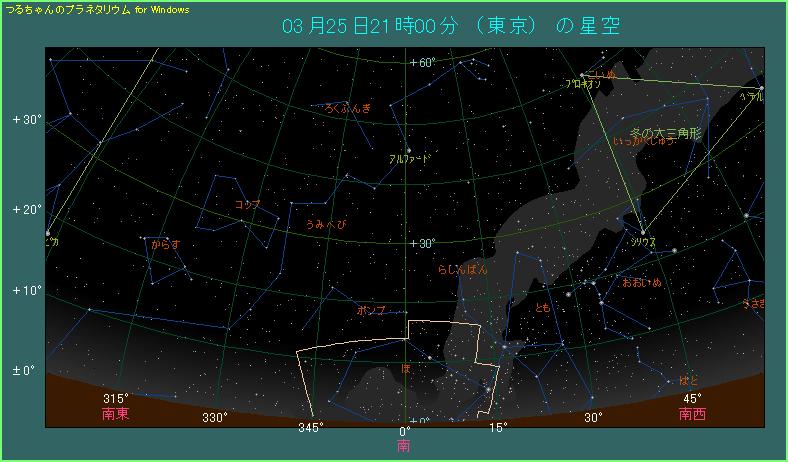The width and height of the screenshot is (788, 462).
Task: Select the Puppis constellation label (とも)
Action: click(543, 307)
